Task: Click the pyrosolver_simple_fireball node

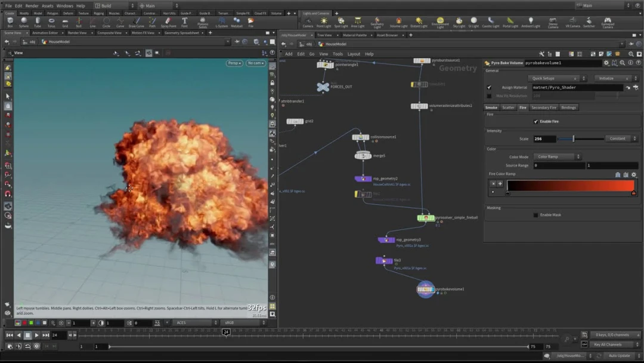Action: click(x=426, y=218)
